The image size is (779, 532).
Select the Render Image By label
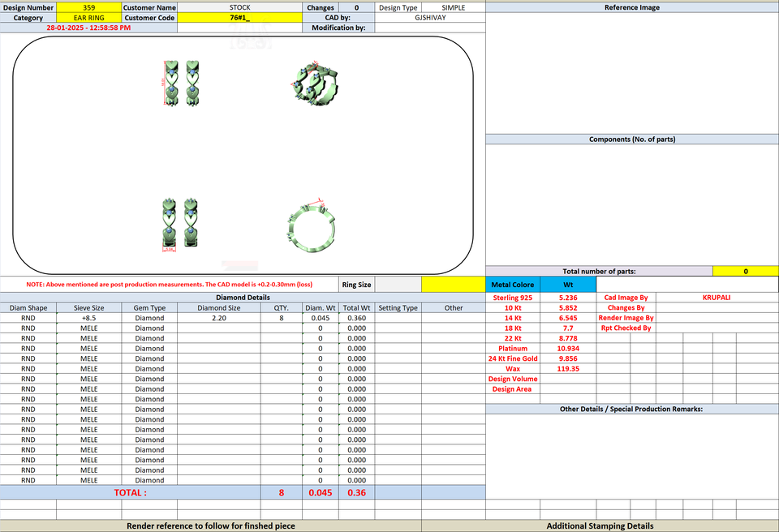click(x=626, y=318)
